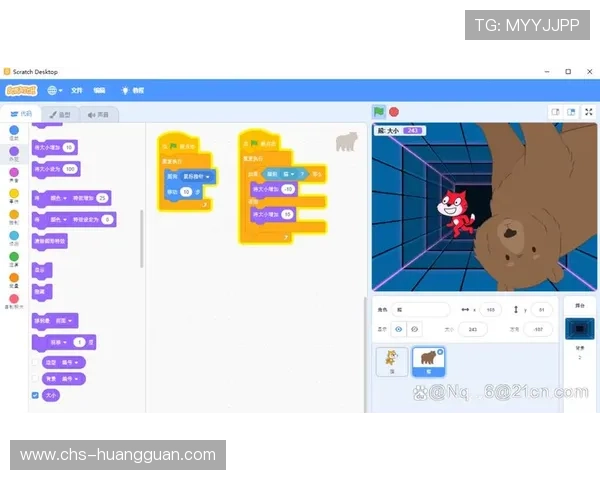Open the 文件 (File) menu
This screenshot has height=480, width=600.
77,90
